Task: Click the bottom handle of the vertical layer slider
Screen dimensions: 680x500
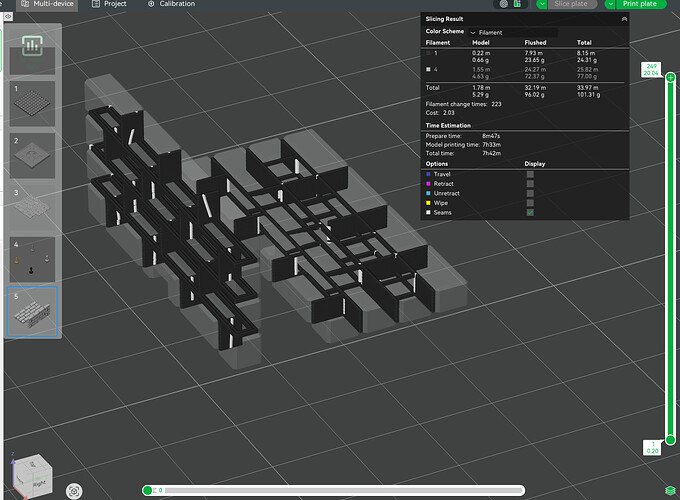Action: click(x=670, y=440)
